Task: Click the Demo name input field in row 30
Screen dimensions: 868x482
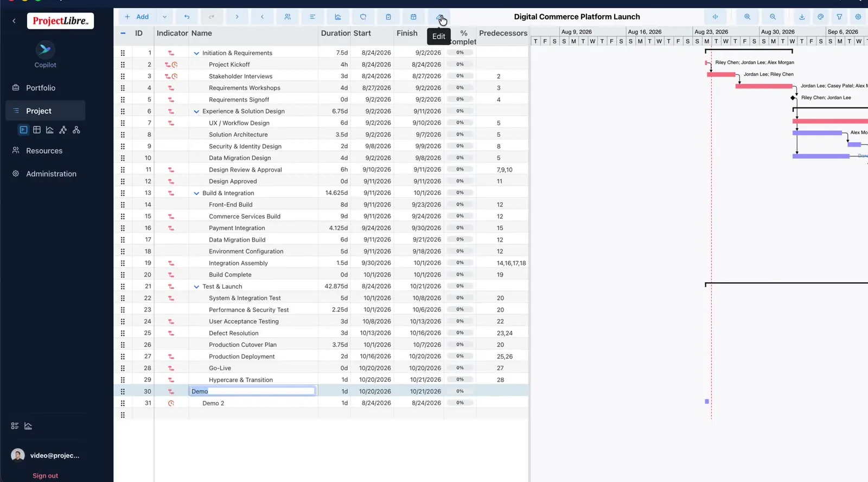Action: pyautogui.click(x=252, y=391)
